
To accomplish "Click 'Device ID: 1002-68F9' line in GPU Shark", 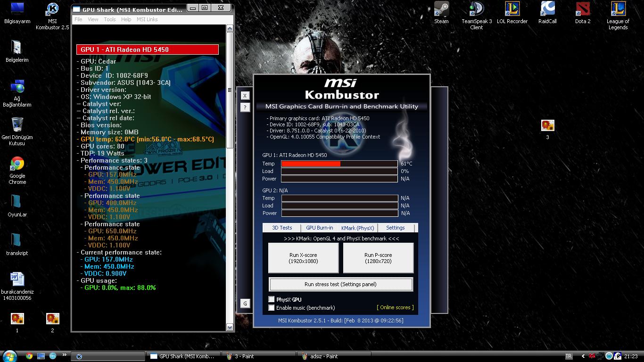I will coord(112,75).
